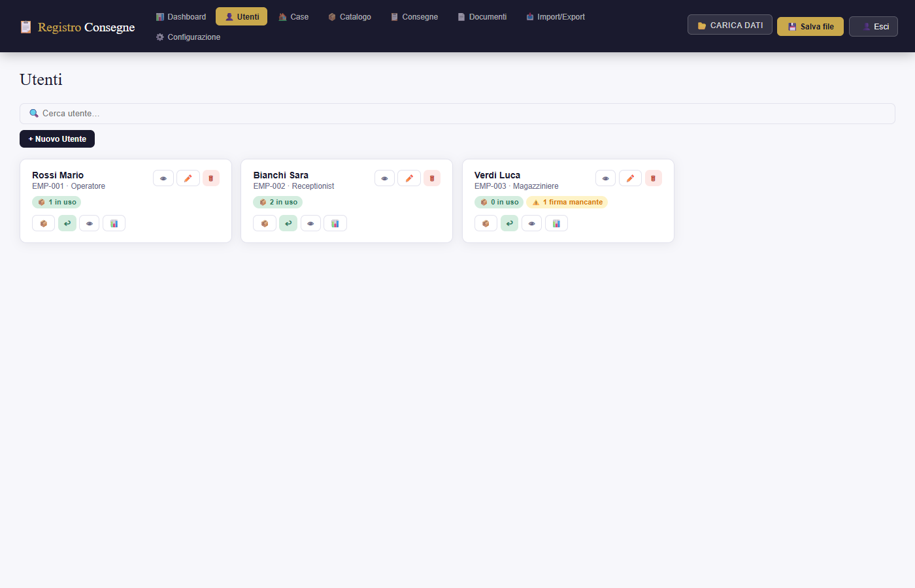Navigate to the Documenti tab
915x588 pixels.
(x=482, y=17)
